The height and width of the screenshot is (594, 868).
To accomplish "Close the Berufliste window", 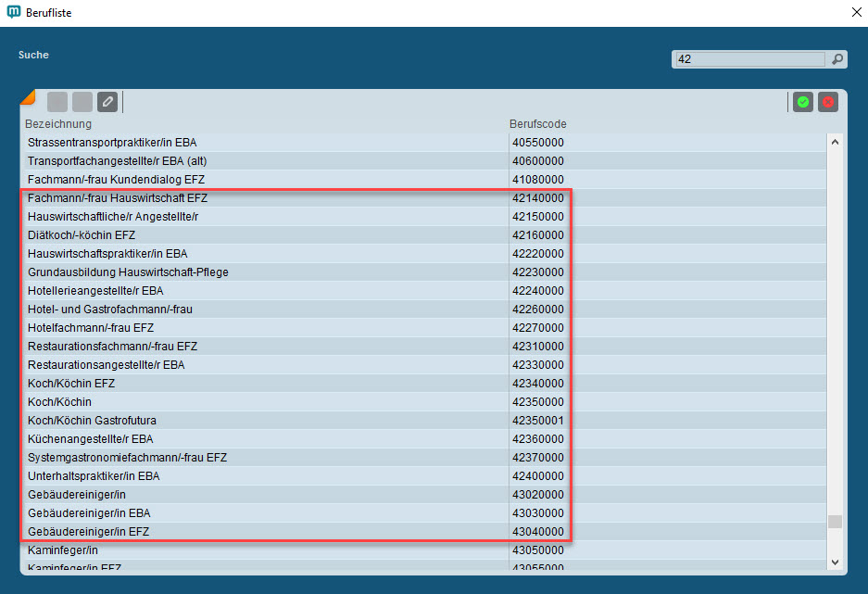I will click(854, 13).
